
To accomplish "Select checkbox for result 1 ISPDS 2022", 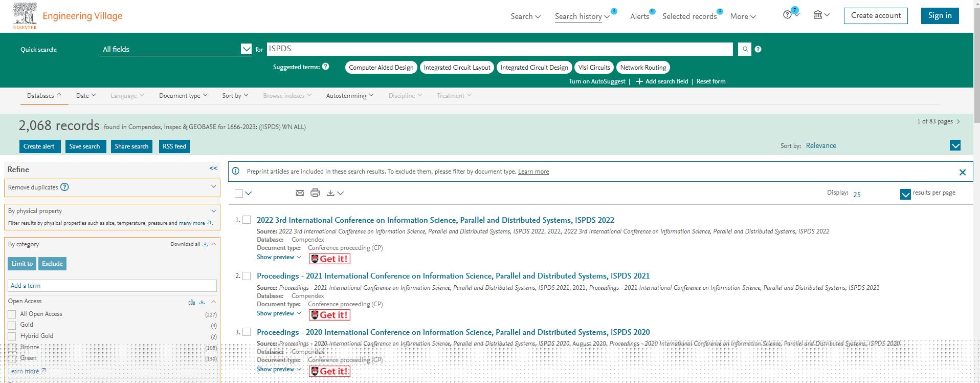I will point(247,220).
